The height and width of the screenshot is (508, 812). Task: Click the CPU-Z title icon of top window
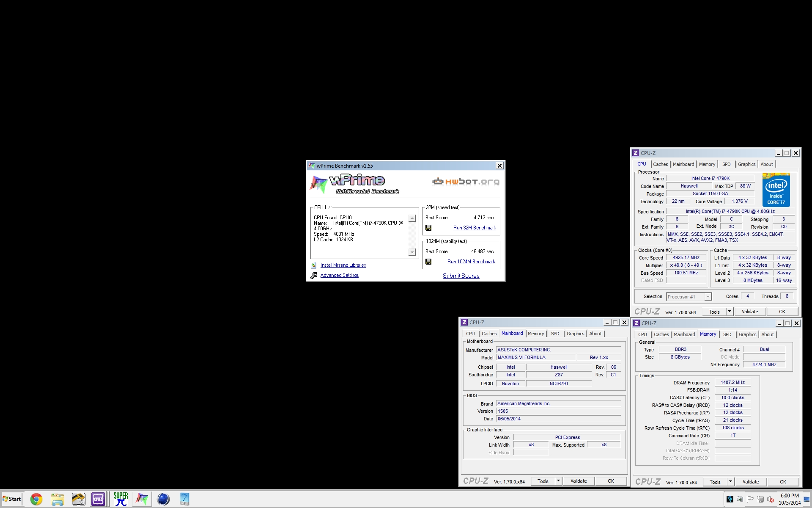pos(635,153)
